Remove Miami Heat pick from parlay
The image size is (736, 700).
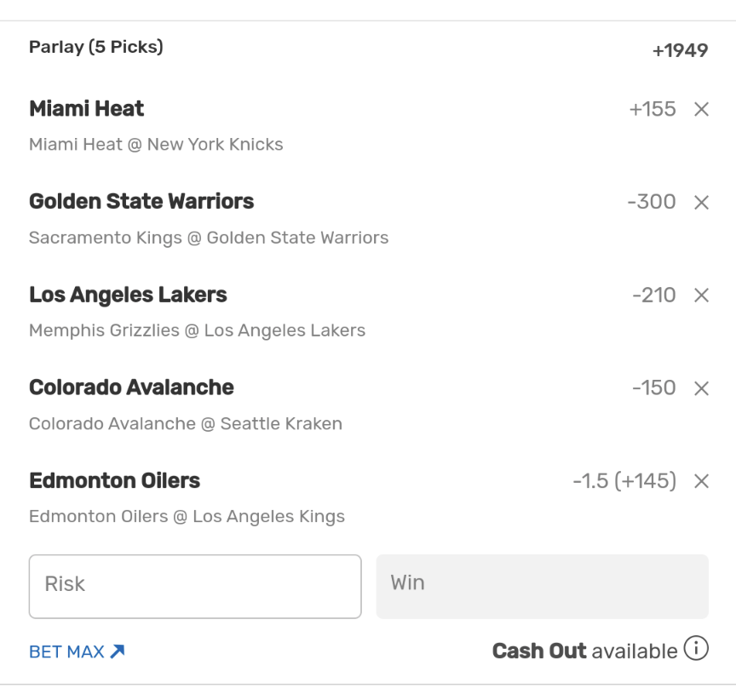coord(701,109)
